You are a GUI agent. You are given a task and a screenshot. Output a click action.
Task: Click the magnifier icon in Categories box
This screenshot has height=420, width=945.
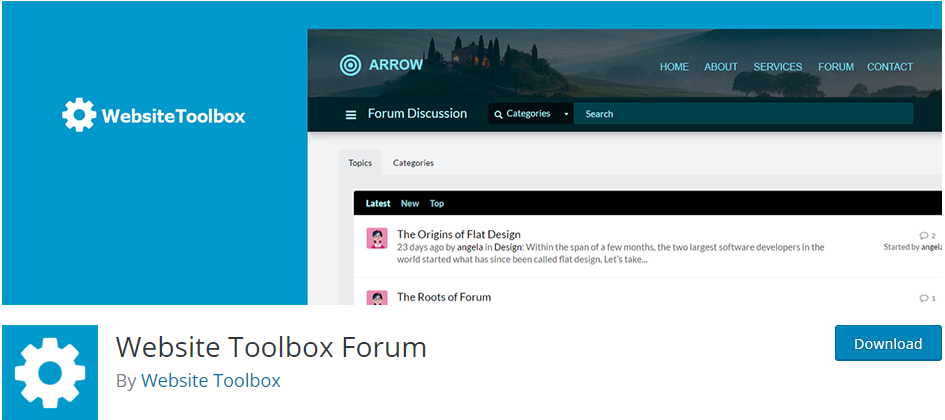[x=498, y=114]
